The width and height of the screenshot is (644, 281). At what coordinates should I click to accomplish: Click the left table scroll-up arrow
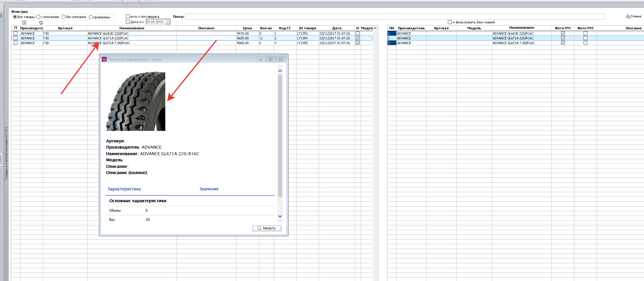[375, 28]
